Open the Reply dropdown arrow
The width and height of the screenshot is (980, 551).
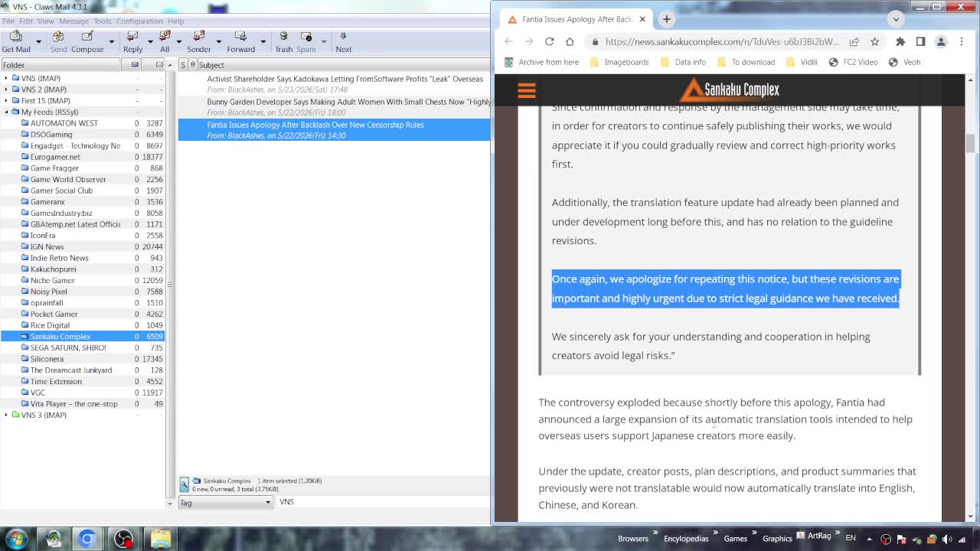click(149, 41)
